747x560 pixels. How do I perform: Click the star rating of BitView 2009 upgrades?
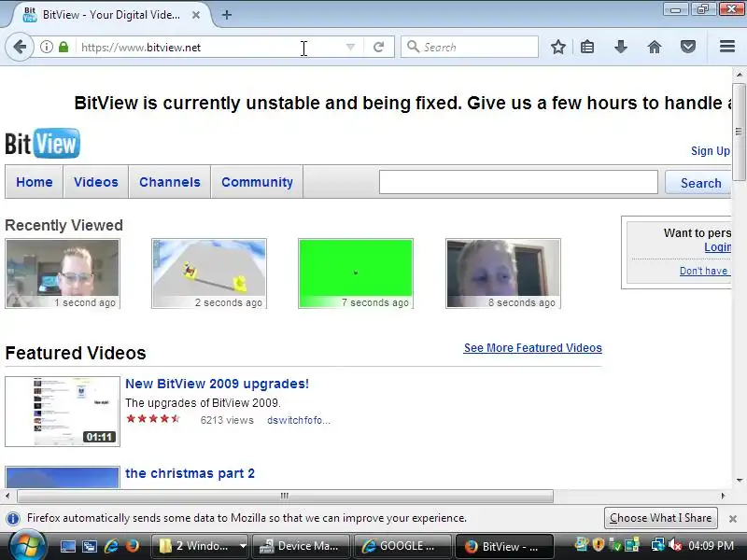click(x=153, y=419)
